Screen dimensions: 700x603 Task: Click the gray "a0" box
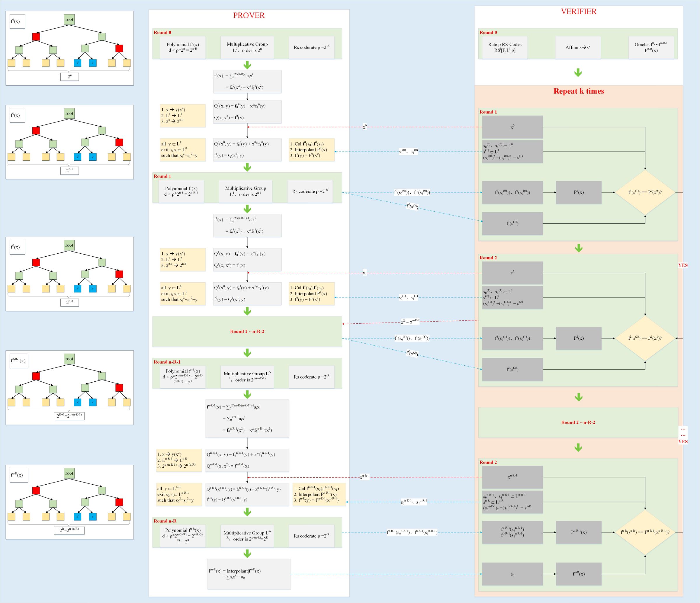tap(512, 574)
